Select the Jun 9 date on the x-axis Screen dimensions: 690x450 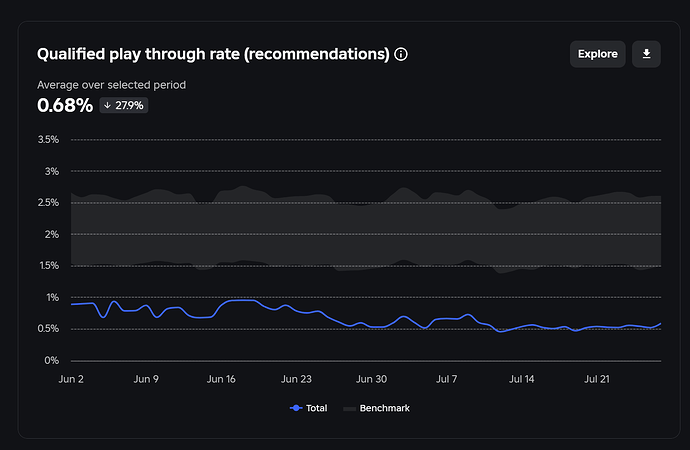[x=146, y=380]
